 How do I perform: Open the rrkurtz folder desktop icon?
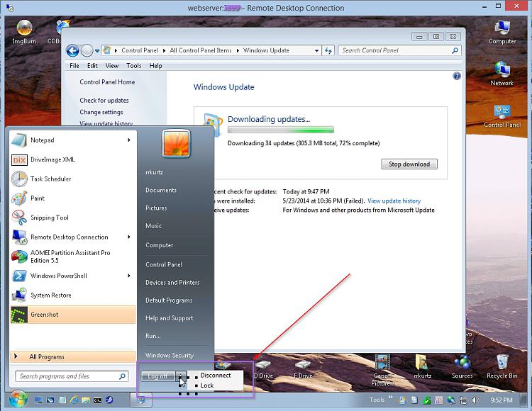[x=423, y=366]
